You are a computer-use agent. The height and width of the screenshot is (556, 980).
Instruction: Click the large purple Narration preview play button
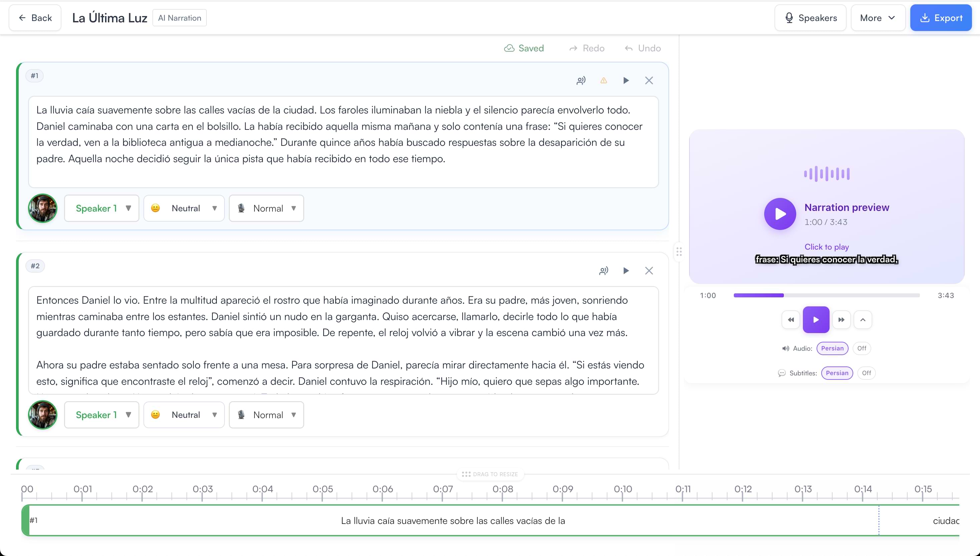pyautogui.click(x=780, y=214)
